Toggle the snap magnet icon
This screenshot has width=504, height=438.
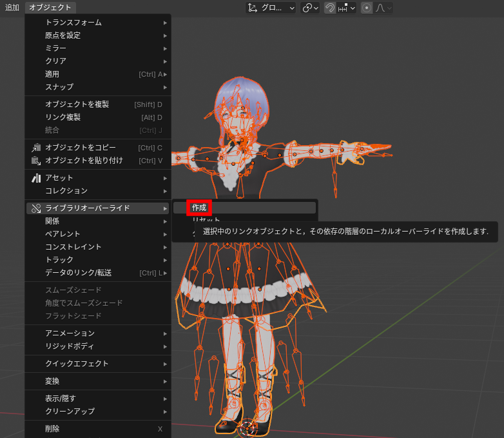pyautogui.click(x=330, y=8)
